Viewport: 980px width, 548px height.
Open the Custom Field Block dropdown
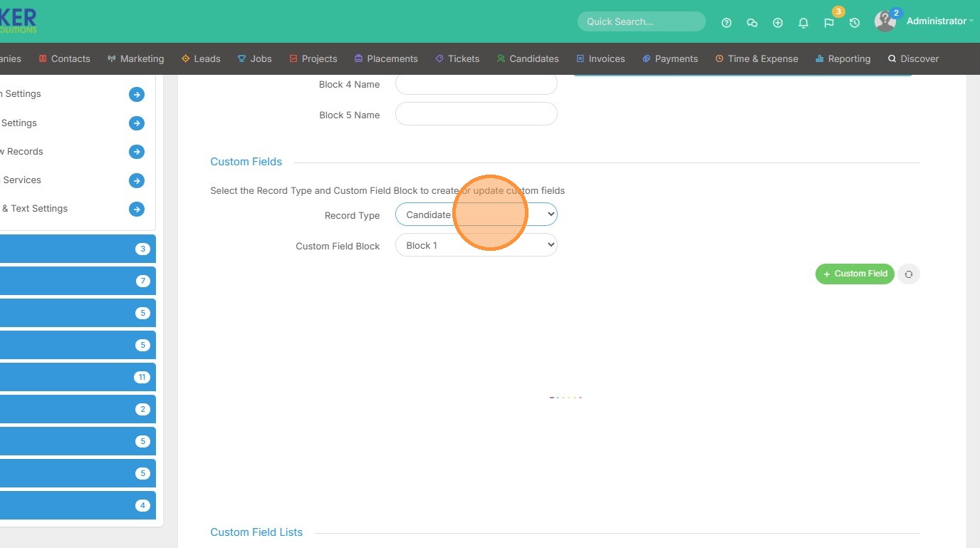pos(476,245)
